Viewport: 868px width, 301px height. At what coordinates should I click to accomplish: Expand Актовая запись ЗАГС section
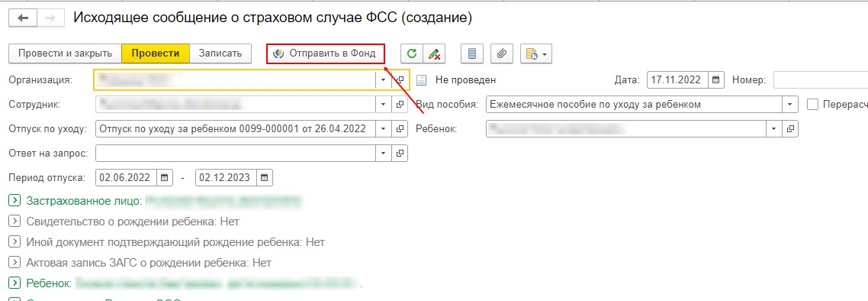tap(15, 262)
